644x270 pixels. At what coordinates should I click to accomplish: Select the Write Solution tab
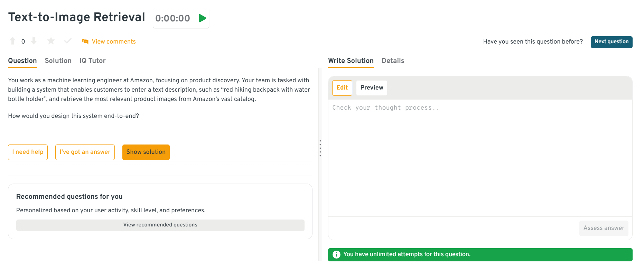point(351,60)
